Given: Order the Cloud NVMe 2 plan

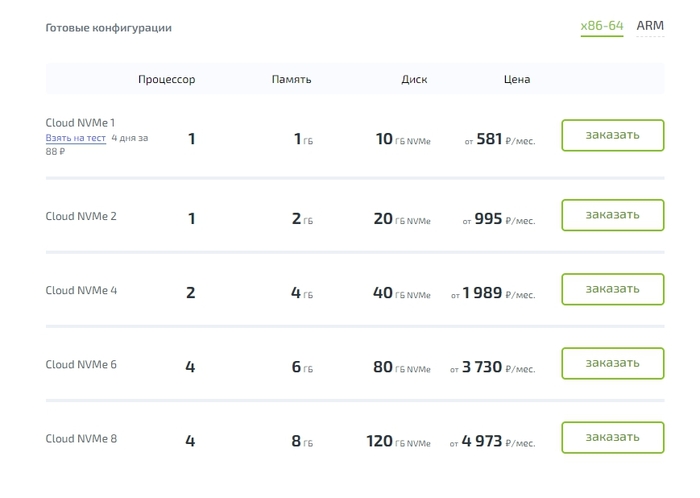Looking at the screenshot, I should [612, 215].
